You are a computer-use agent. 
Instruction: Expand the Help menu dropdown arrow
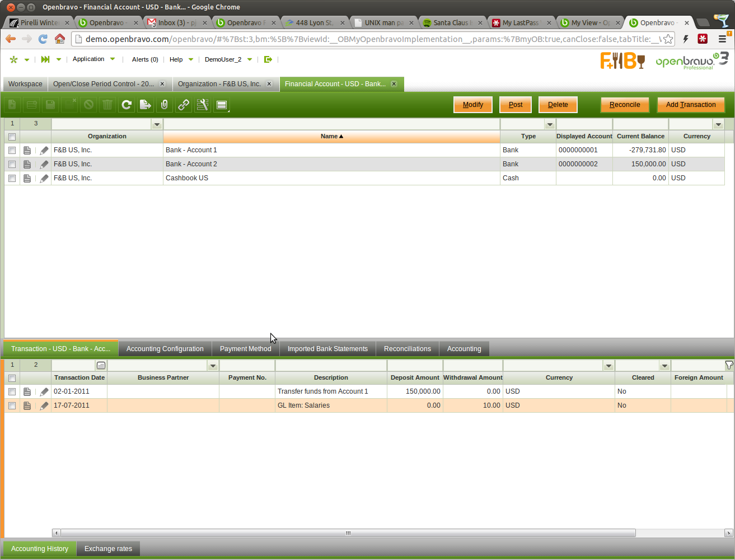[x=191, y=59]
